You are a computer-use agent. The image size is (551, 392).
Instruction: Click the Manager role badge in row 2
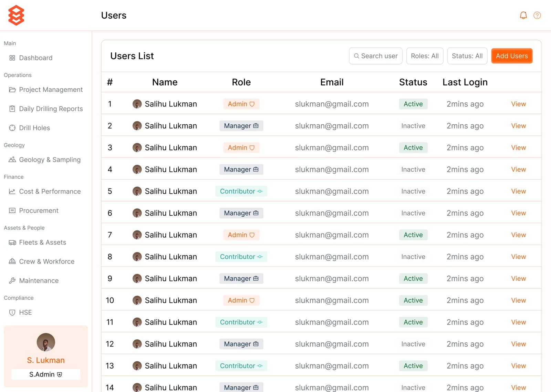click(x=241, y=126)
